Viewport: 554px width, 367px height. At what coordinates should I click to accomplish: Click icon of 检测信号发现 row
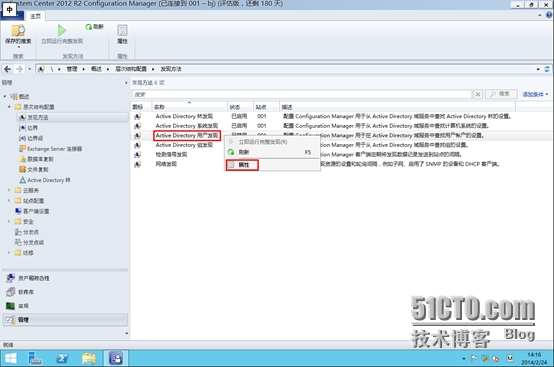tap(137, 155)
